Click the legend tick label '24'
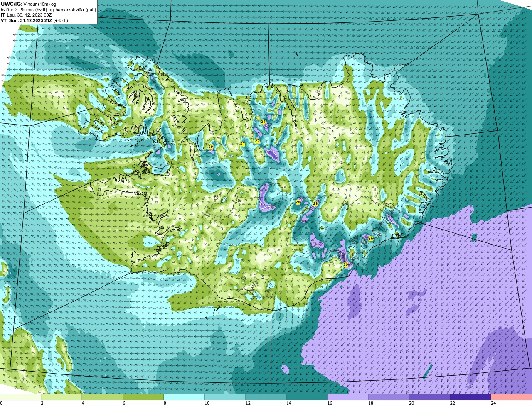Screen dimensions: 532x406 [x=493, y=403]
